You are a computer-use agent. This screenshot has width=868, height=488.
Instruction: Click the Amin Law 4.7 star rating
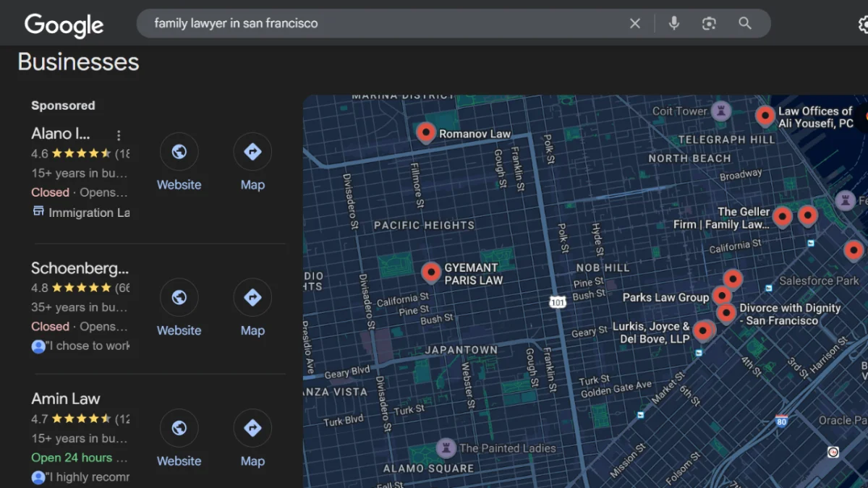[x=80, y=419]
